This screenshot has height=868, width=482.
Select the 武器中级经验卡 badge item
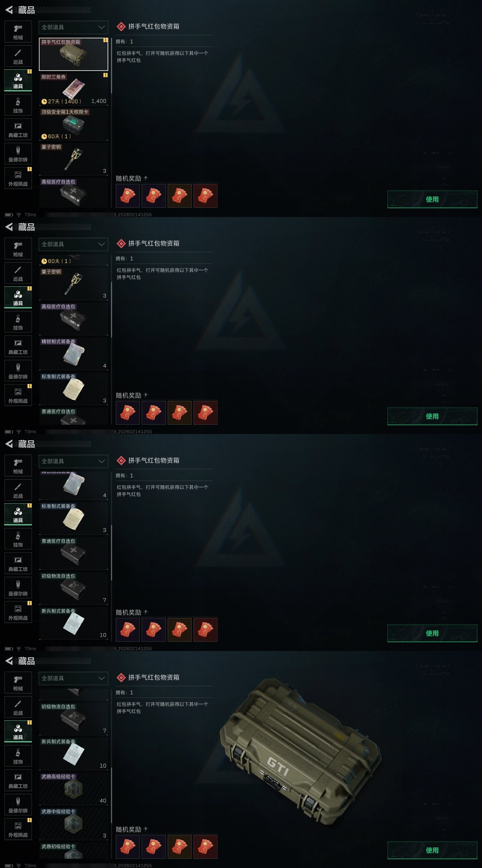click(74, 824)
